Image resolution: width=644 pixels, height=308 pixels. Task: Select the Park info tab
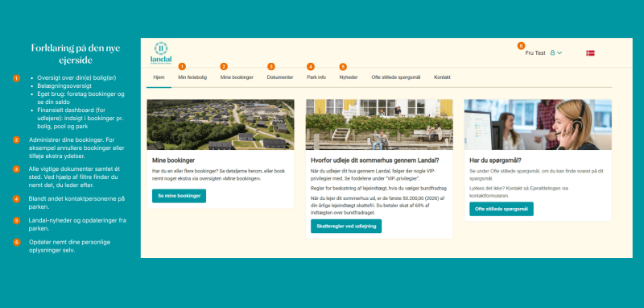316,77
